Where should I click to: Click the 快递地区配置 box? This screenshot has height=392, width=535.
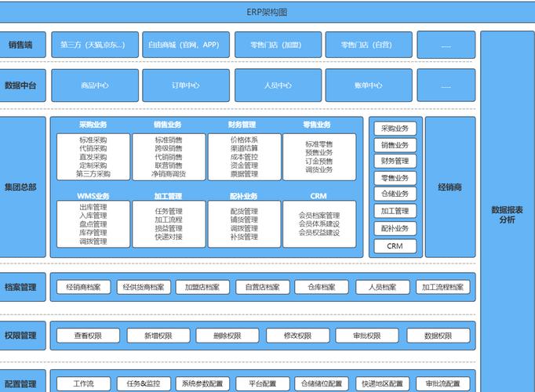pyautogui.click(x=383, y=383)
